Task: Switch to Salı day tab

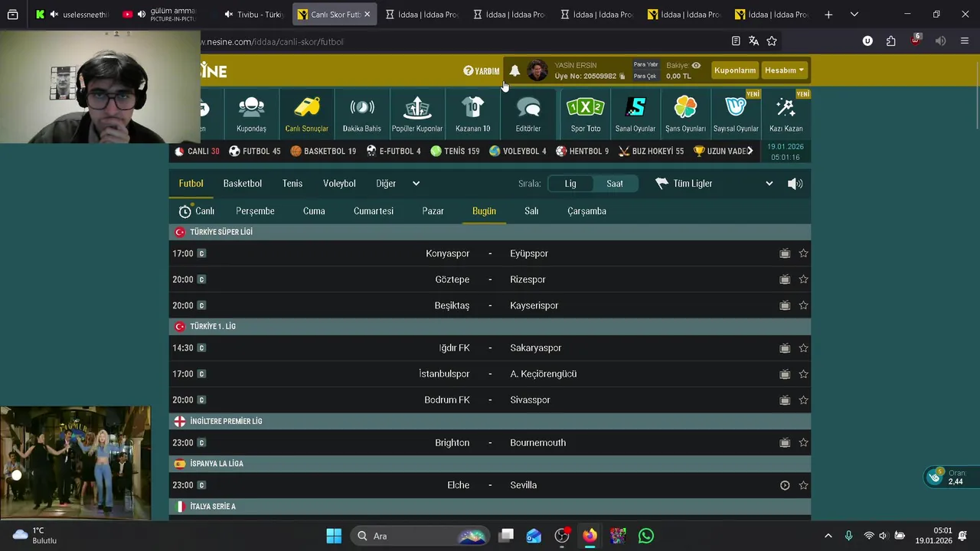Action: 531,211
